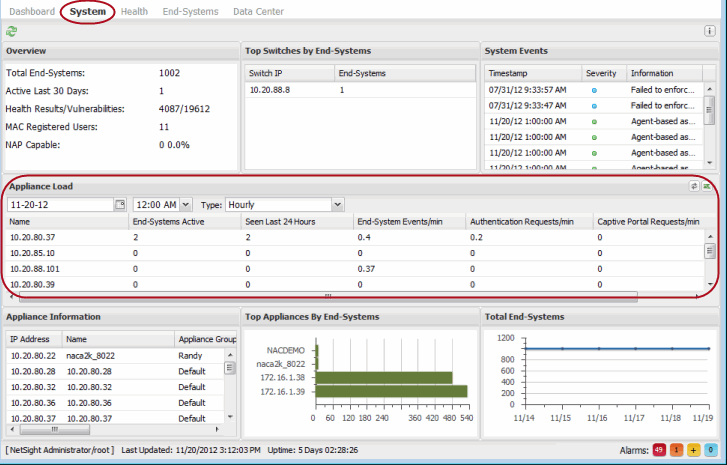Open the calendar picker beside the 11-20-12 date
Viewport: 727px width, 465px height.
pos(120,204)
